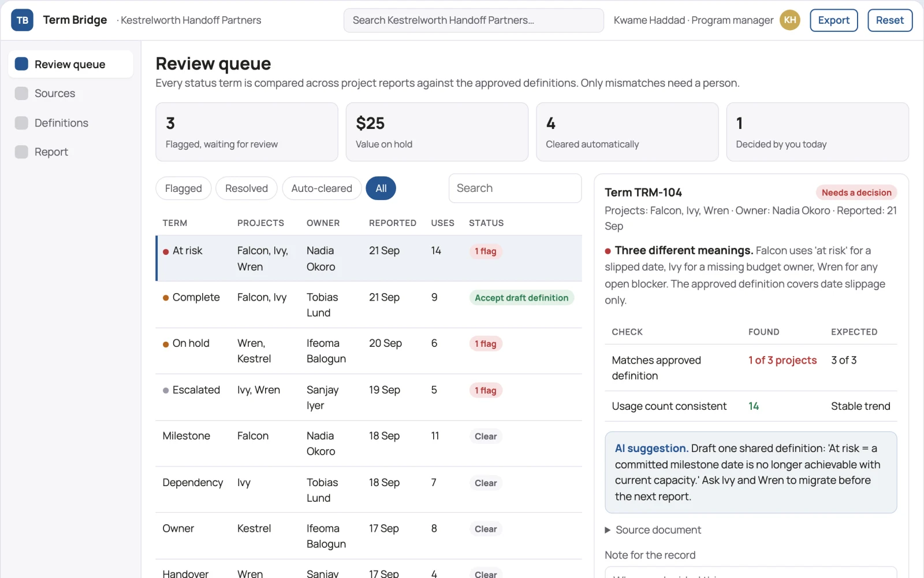Open the Definitions menu item
924x578 pixels.
(x=70, y=123)
